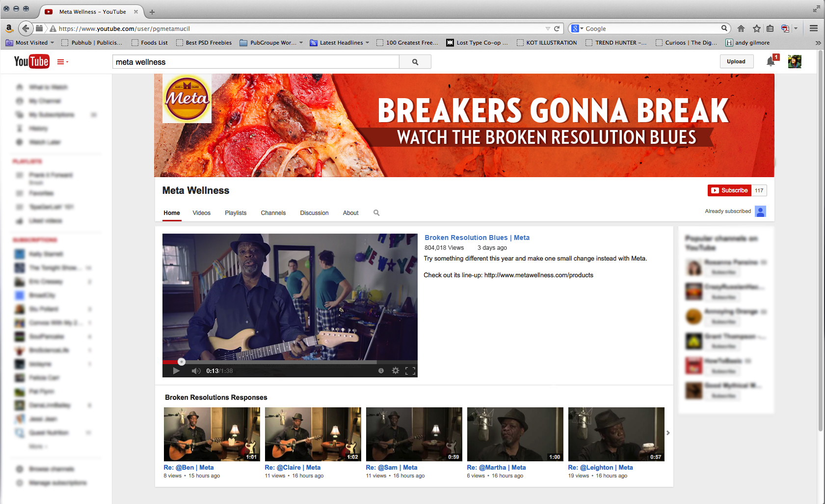Bookmark the page with the star icon
Image resolution: width=825 pixels, height=504 pixels.
[x=757, y=28]
